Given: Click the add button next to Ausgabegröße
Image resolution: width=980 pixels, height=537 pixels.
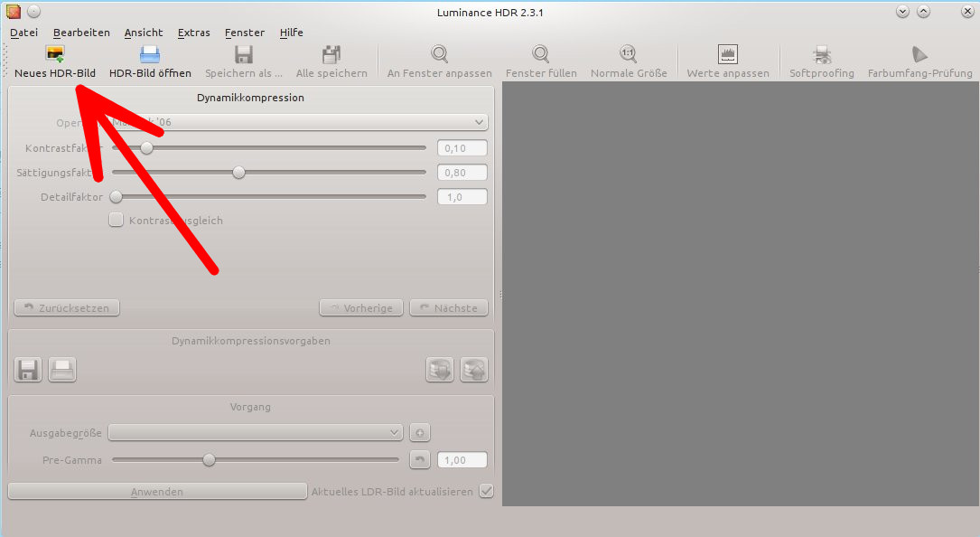Looking at the screenshot, I should (420, 432).
